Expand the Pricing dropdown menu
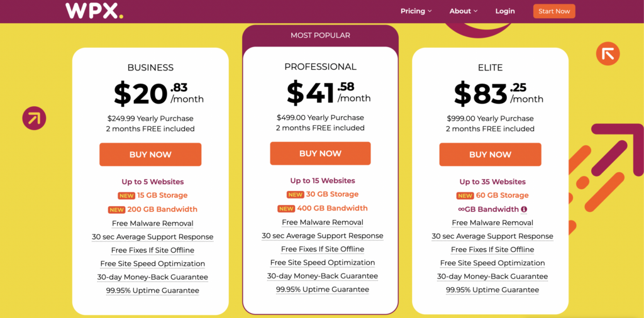 click(x=416, y=11)
